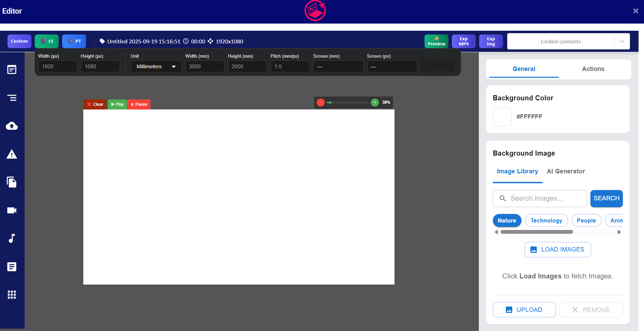Select the Nature category chip
Viewport: 644px width, 331px height.
click(507, 220)
